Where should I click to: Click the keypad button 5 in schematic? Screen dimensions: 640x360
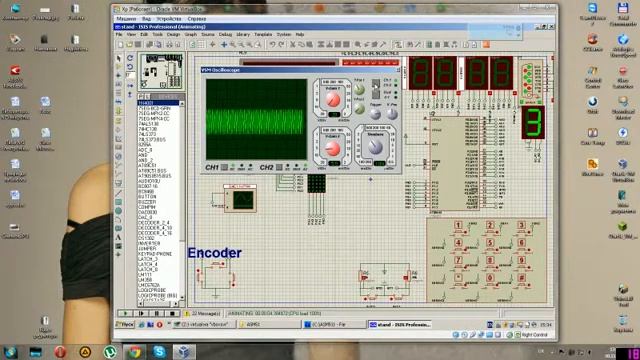click(490, 243)
